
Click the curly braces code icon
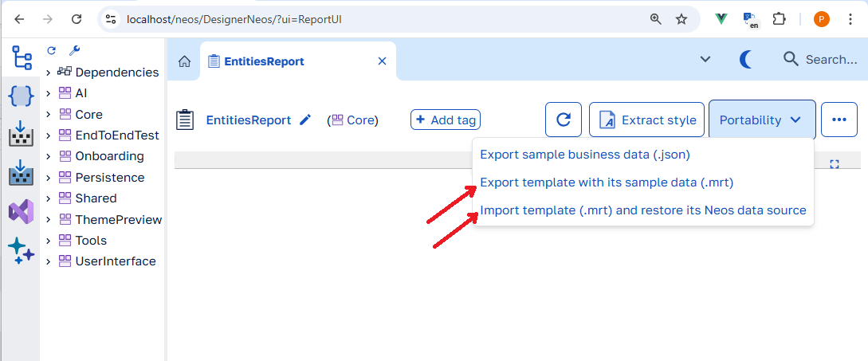pos(21,96)
